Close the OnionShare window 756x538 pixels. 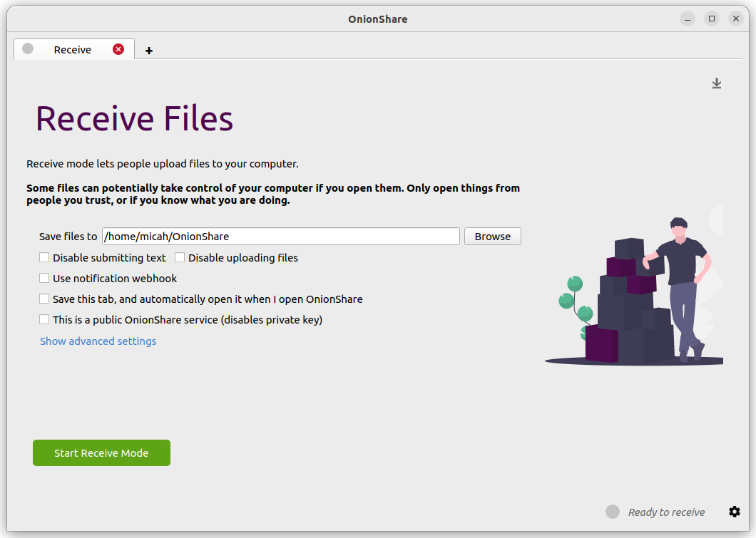[736, 19]
